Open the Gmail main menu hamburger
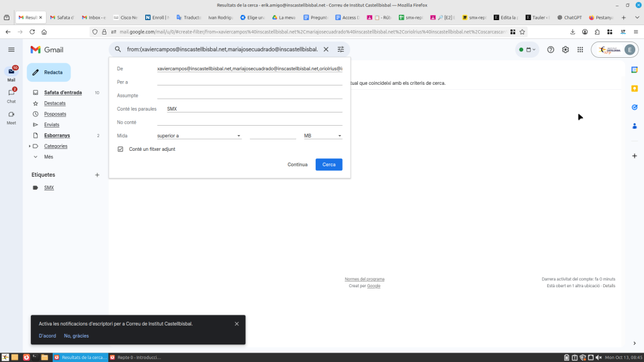Viewport: 644px width, 362px height. point(11,50)
